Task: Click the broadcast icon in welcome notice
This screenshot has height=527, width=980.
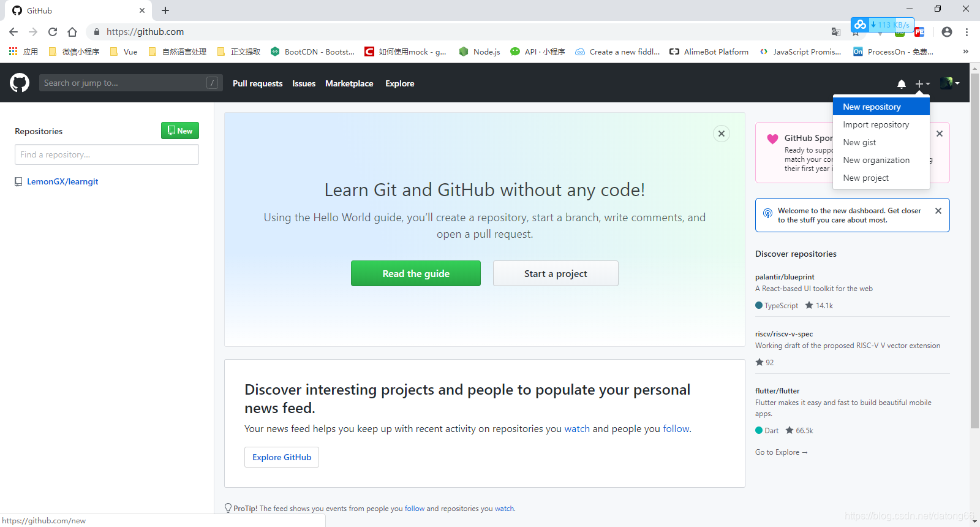Action: pos(767,213)
